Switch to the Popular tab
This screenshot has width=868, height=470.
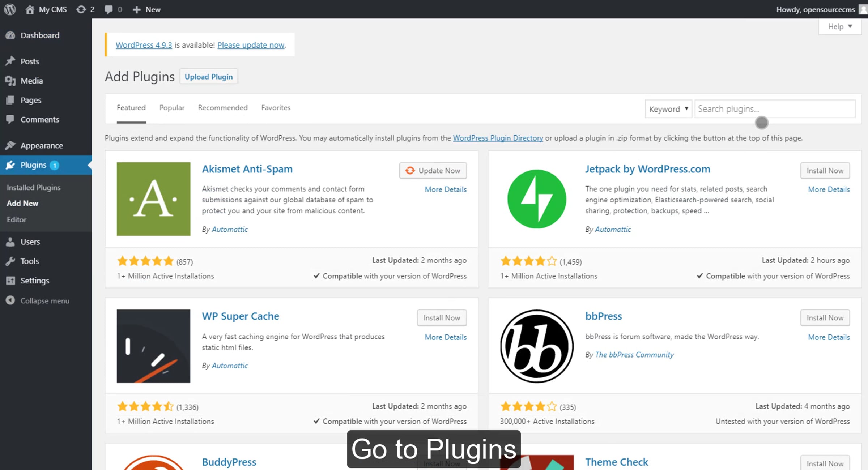pos(172,108)
